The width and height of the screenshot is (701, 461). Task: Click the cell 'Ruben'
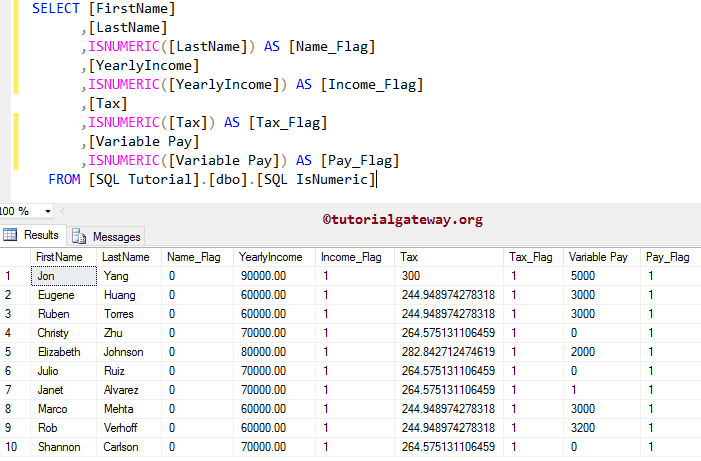pyautogui.click(x=63, y=314)
